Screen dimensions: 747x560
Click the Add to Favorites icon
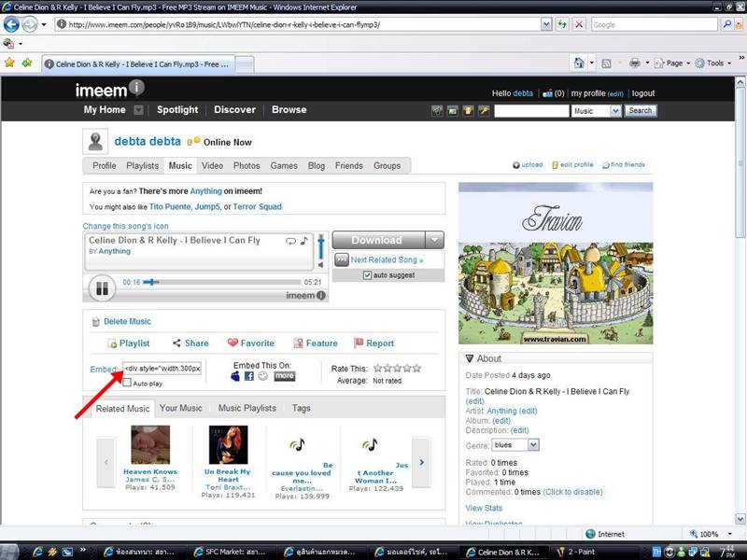pos(27,63)
